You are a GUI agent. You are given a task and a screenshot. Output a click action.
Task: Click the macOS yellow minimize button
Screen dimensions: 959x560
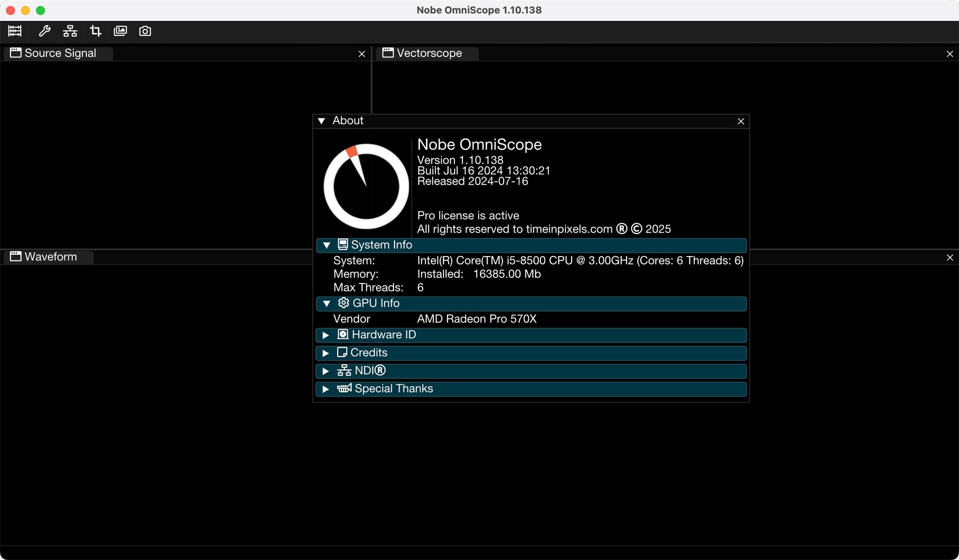click(x=25, y=10)
